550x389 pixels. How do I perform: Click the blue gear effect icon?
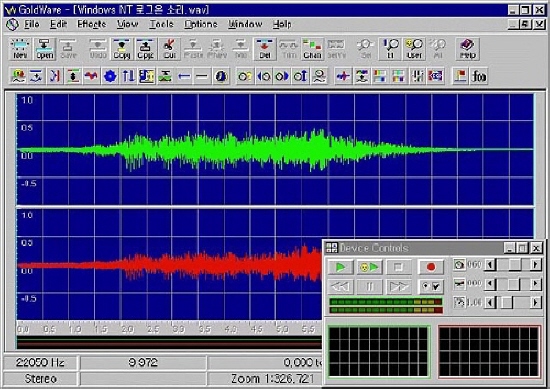[x=110, y=76]
